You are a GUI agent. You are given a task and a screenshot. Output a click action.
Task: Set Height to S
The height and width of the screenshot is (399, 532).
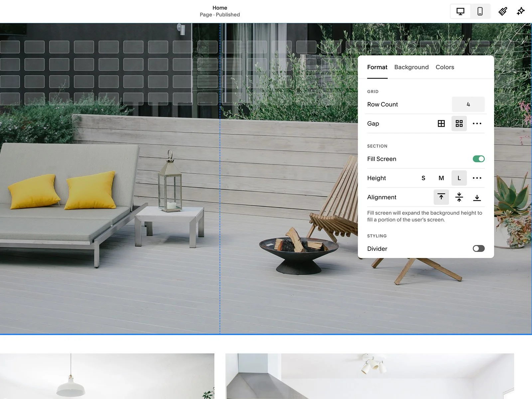click(423, 178)
